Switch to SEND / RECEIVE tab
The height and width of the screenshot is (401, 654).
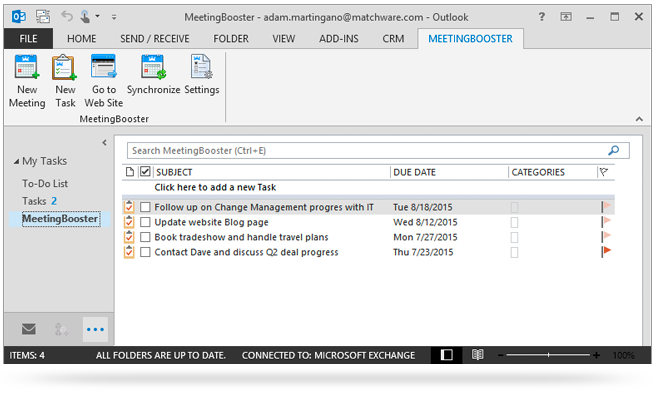(155, 39)
